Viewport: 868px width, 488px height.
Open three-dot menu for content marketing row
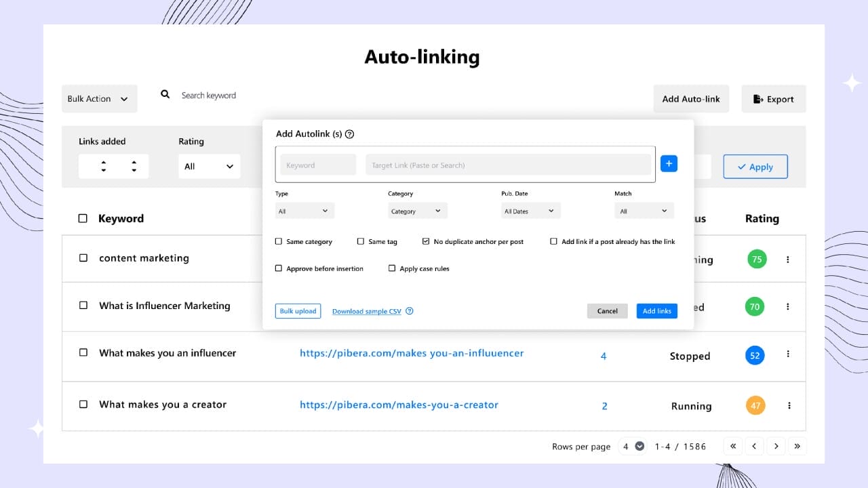coord(787,260)
